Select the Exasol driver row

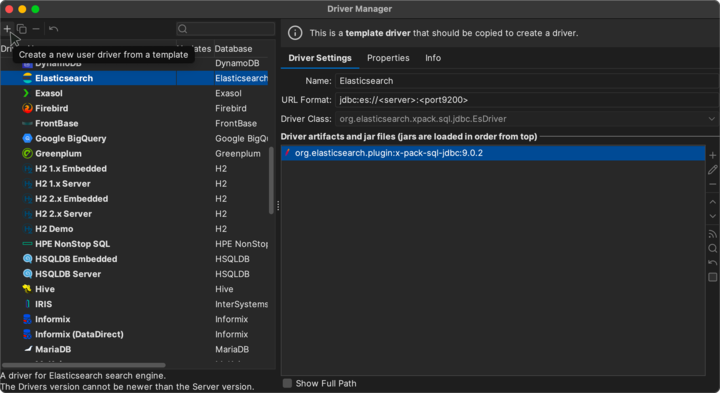pos(134,93)
